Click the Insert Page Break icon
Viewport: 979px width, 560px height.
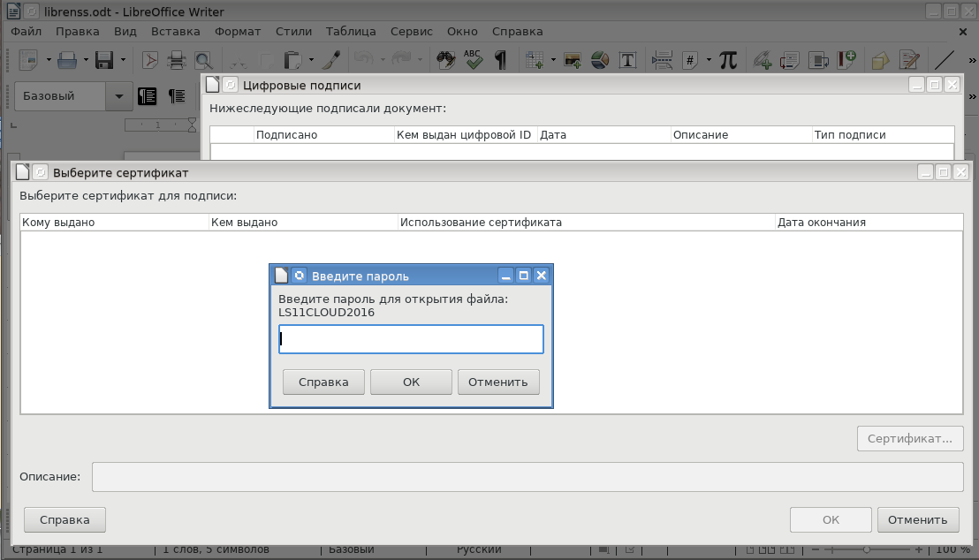(662, 60)
